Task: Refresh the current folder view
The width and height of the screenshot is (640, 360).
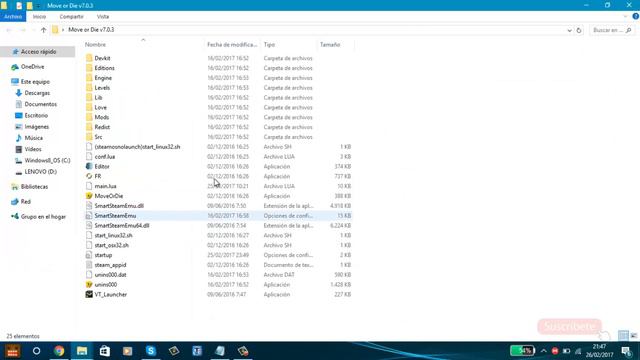Action: coord(579,30)
